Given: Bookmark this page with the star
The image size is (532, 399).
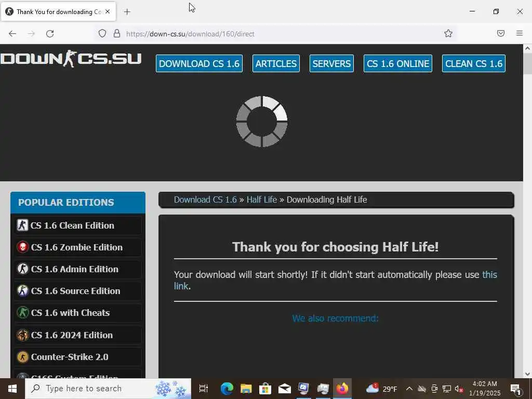Looking at the screenshot, I should pyautogui.click(x=448, y=34).
